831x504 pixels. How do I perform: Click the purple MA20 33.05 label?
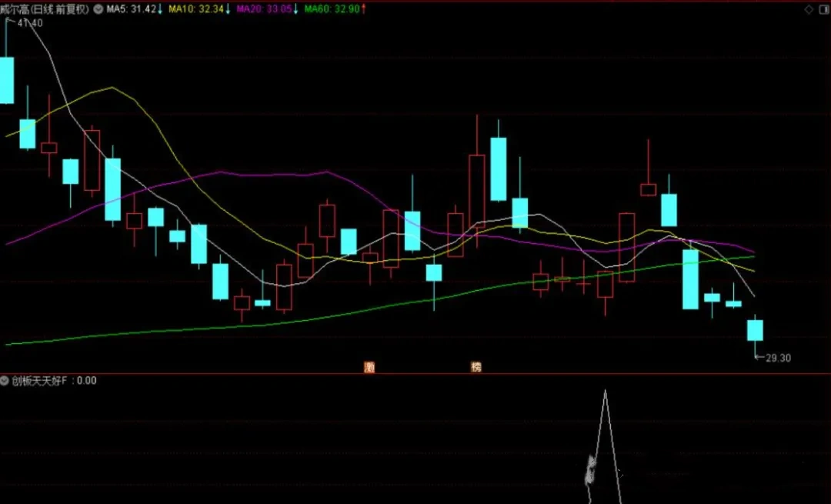point(263,9)
